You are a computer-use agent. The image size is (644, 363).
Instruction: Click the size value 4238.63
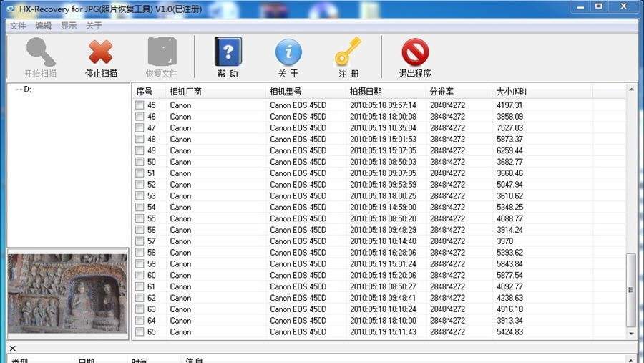(509, 298)
